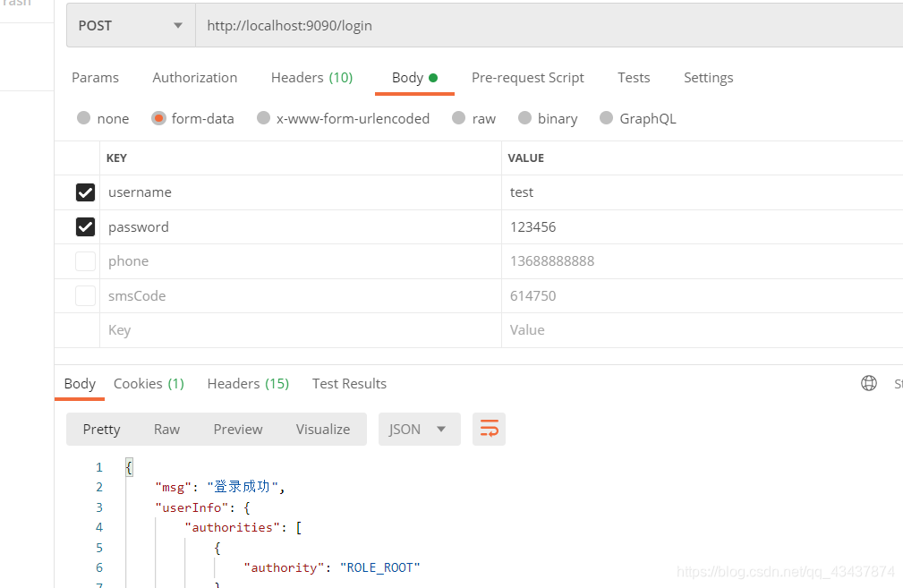Select the raw body type
Viewport: 903px width, 588px height.
point(474,119)
